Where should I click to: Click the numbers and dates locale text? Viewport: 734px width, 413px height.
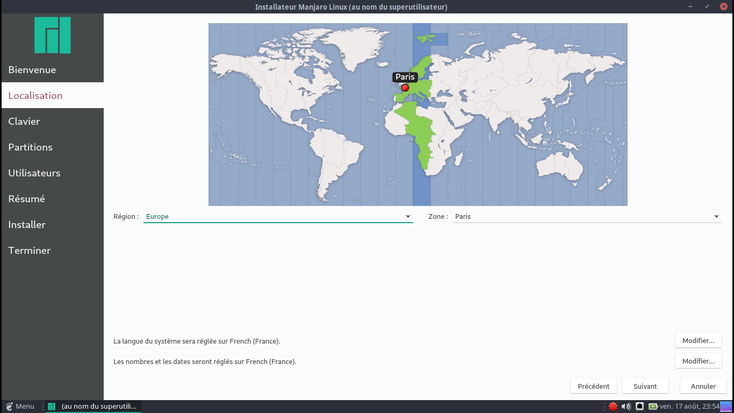pos(205,361)
